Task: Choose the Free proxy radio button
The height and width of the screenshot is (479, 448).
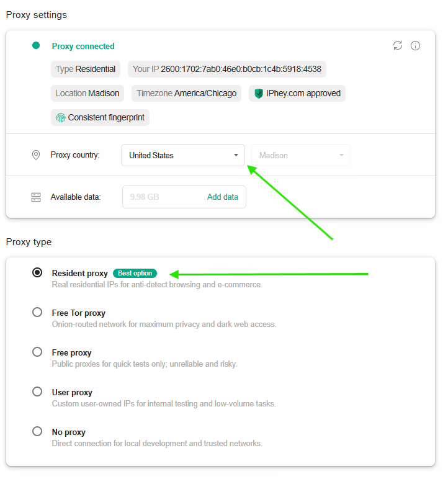Action: point(37,352)
